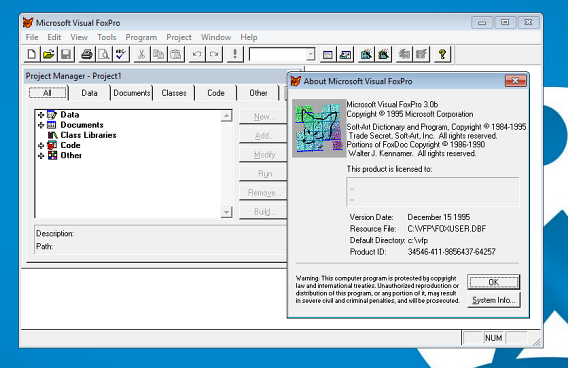
Task: Click the New... button in Project Manager
Action: point(264,117)
